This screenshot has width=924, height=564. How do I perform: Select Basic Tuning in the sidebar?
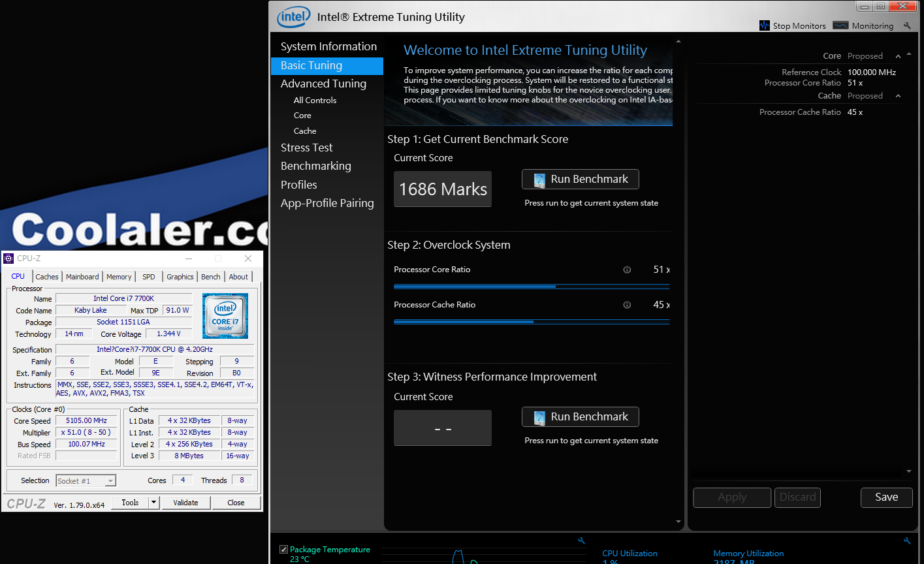pos(327,66)
